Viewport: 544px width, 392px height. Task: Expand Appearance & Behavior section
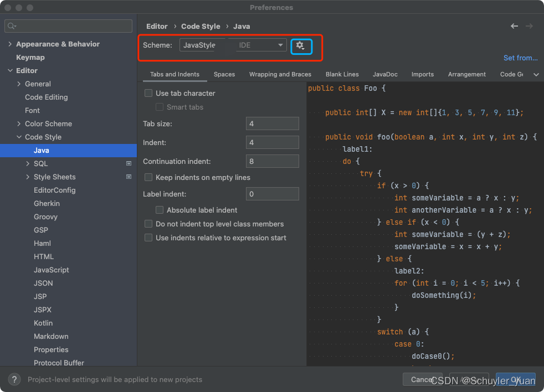pyautogui.click(x=10, y=44)
